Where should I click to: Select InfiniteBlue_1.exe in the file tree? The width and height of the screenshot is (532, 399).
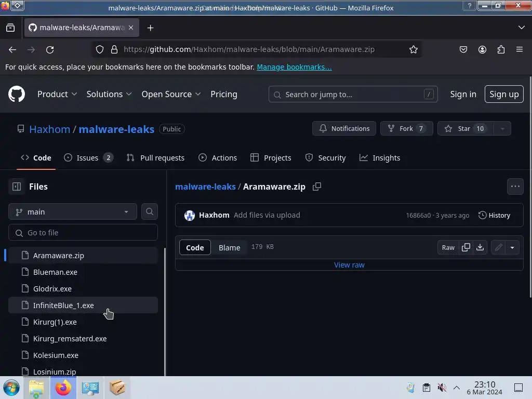click(x=83, y=305)
